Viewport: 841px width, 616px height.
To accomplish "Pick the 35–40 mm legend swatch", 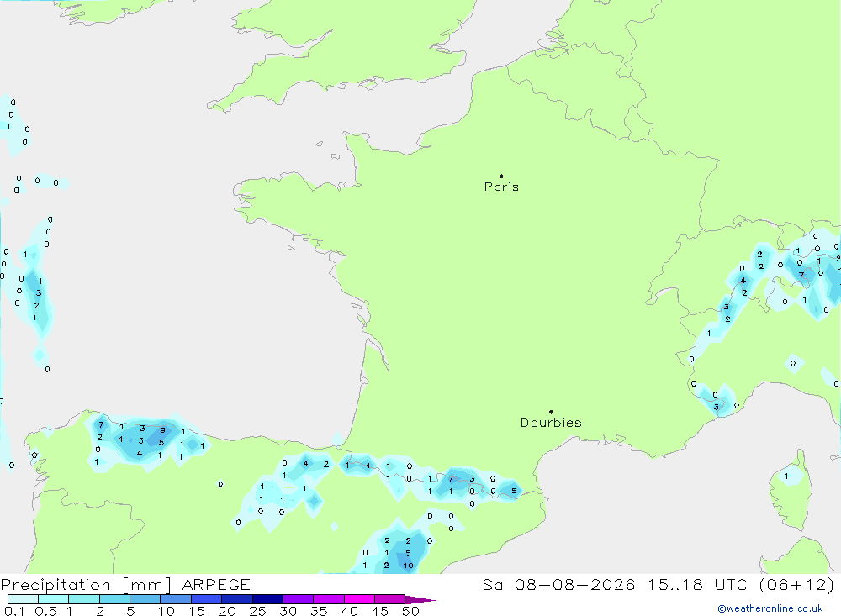I will 328,599.
